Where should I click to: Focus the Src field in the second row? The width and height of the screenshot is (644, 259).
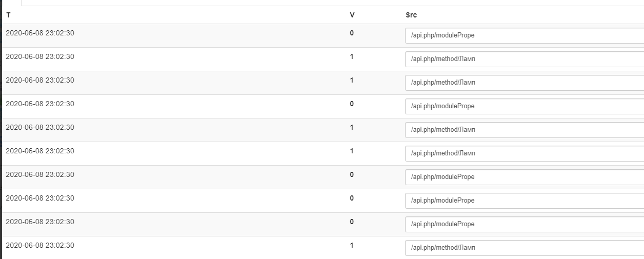pos(523,59)
